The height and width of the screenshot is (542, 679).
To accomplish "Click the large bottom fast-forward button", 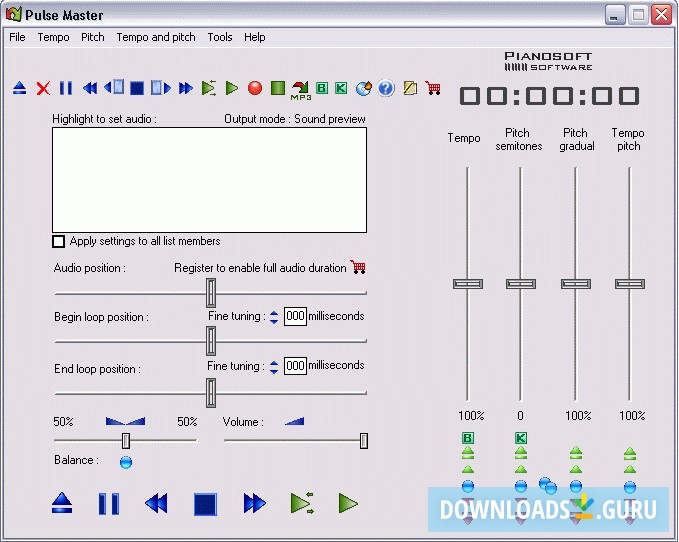I will (254, 503).
